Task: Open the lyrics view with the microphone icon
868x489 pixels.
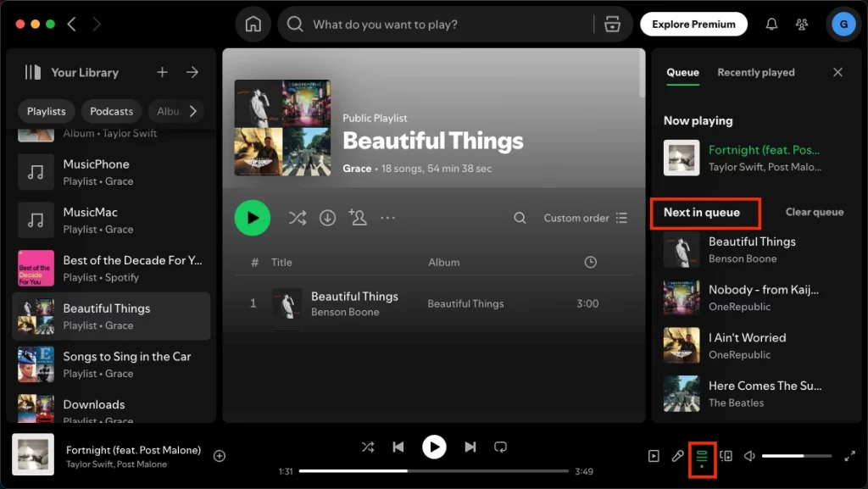Action: pyautogui.click(x=679, y=455)
